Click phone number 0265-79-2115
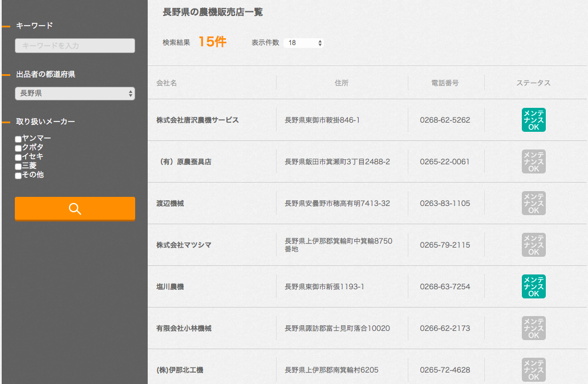Image resolution: width=588 pixels, height=384 pixels. point(445,245)
